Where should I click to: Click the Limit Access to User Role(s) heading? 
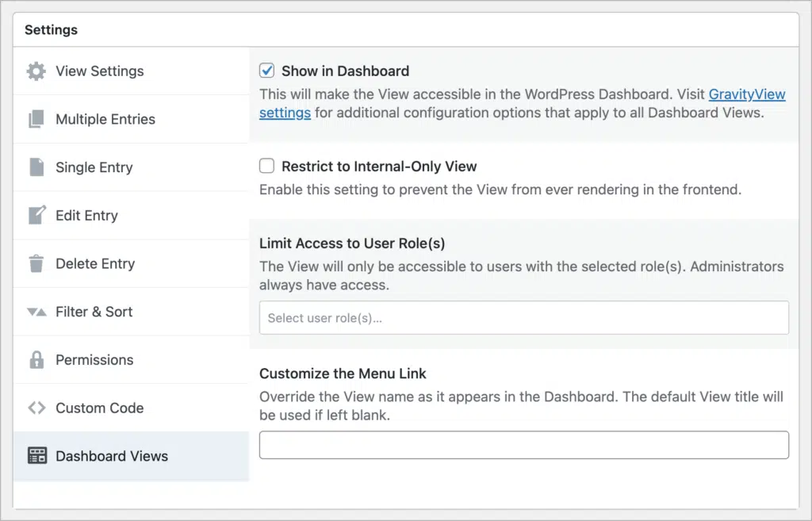[352, 243]
